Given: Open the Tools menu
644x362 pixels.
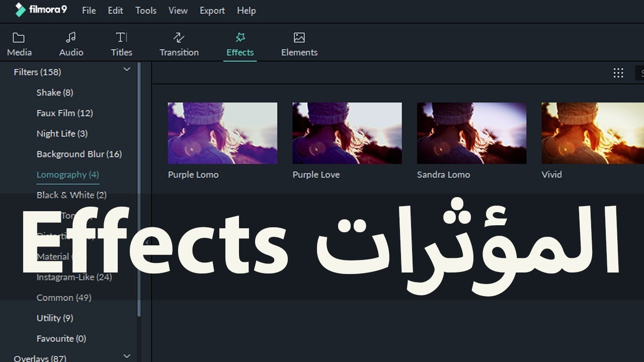Looking at the screenshot, I should pos(146,11).
